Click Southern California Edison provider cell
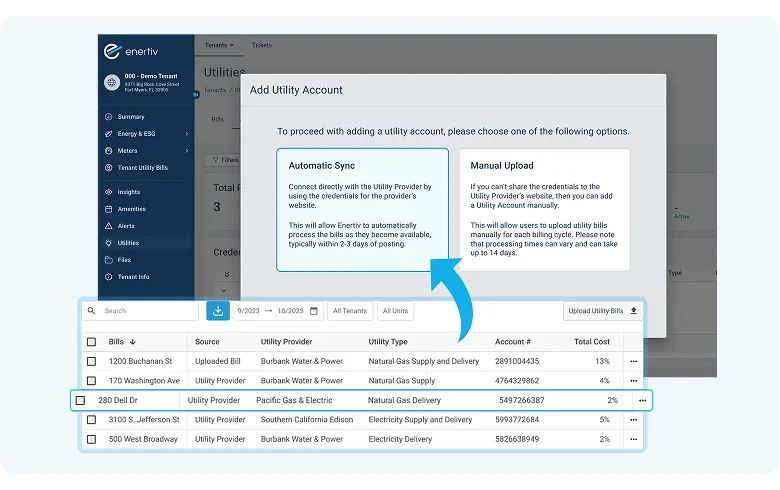780x490 pixels. (x=307, y=419)
